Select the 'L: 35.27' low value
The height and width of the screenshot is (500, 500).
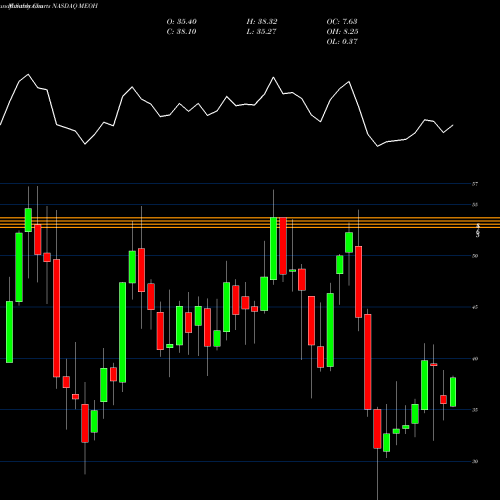pos(262,32)
